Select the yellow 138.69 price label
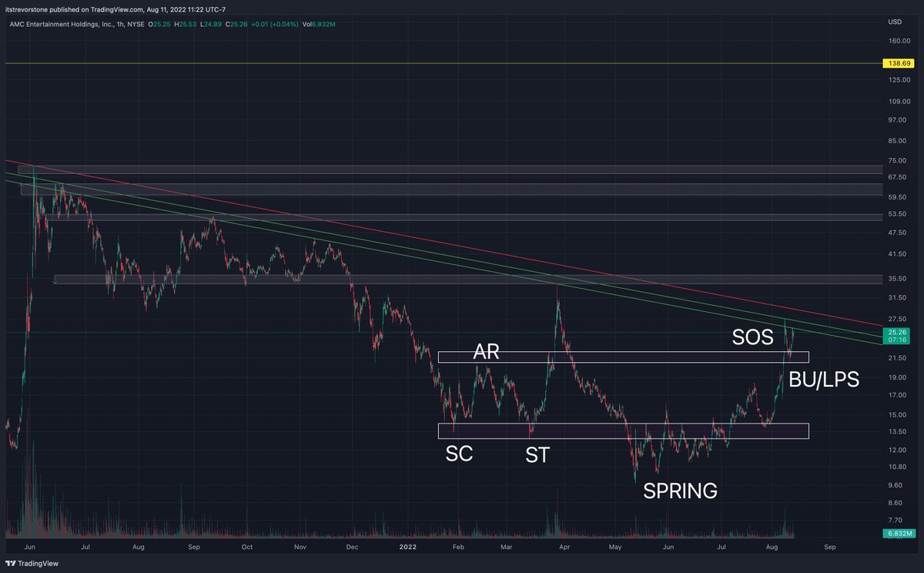The image size is (924, 573). [x=897, y=62]
